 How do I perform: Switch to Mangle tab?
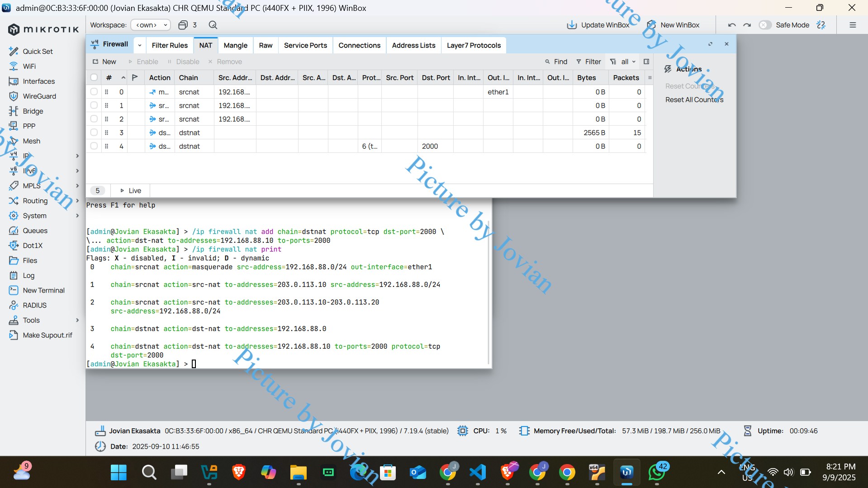pos(236,45)
